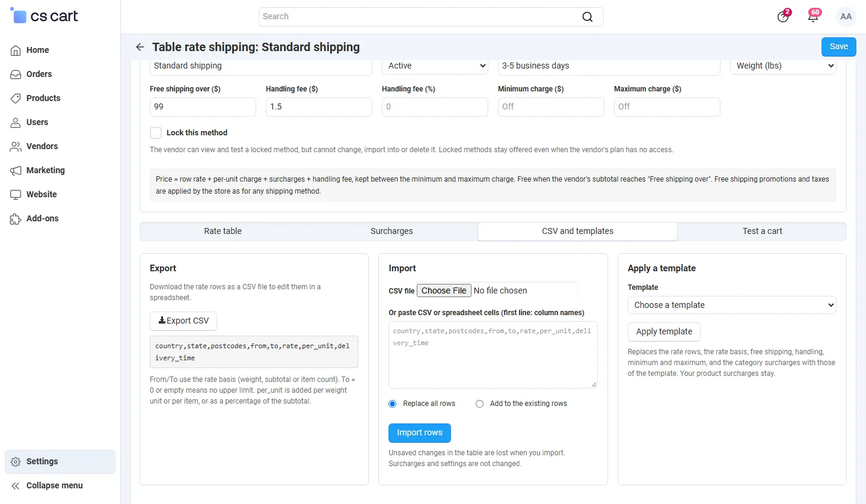The width and height of the screenshot is (866, 504).
Task: Go back using the arrow icon
Action: tap(140, 47)
